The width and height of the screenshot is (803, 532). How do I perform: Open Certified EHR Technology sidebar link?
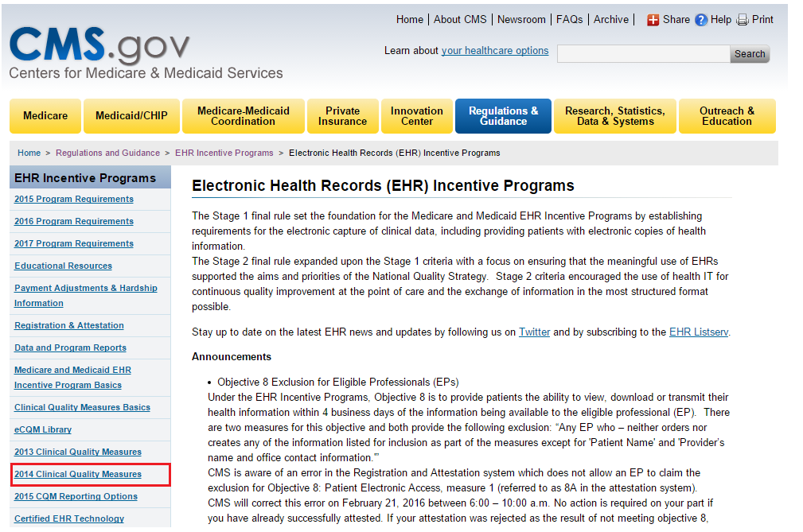[69, 518]
